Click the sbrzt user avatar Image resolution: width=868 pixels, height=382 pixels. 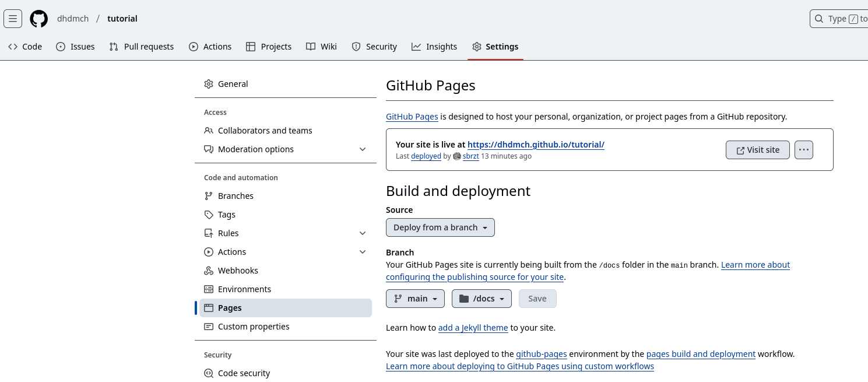point(457,156)
